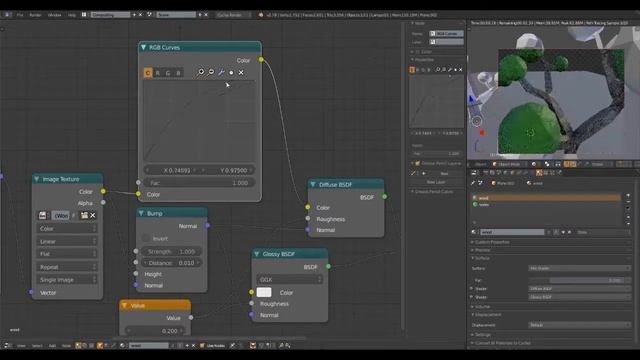
Task: Open the Render menu
Action: tap(35, 15)
